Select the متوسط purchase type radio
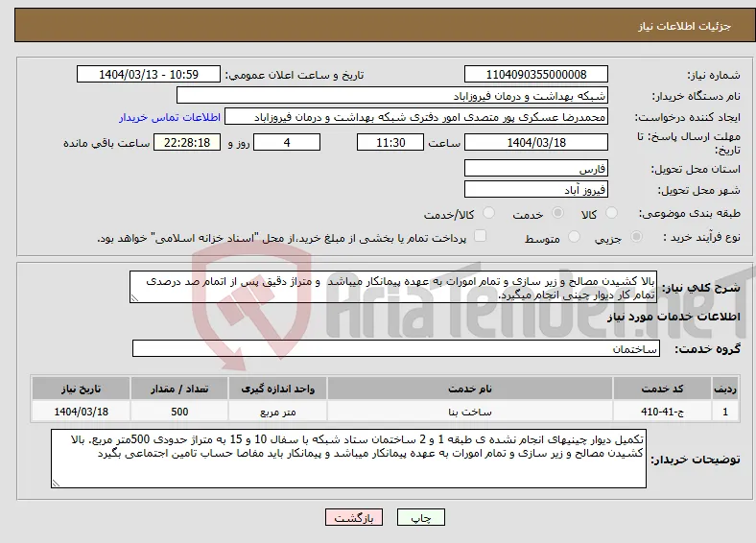The height and width of the screenshot is (543, 756). tap(574, 236)
